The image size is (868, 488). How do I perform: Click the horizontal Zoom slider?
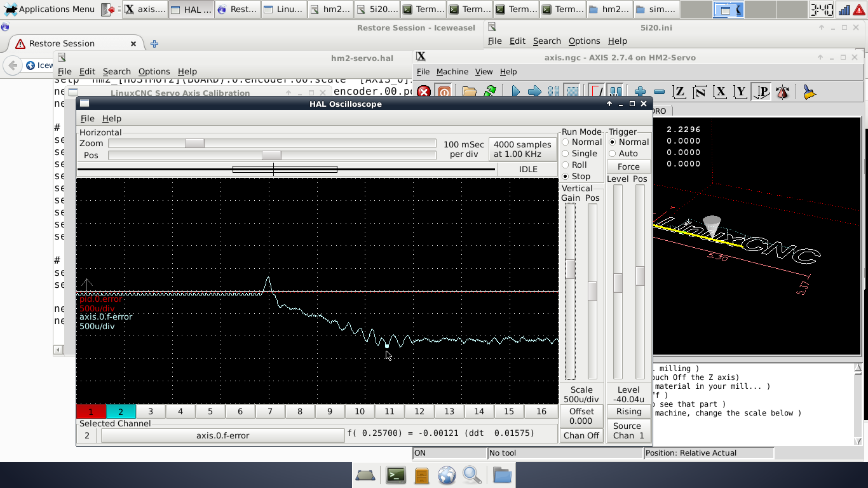pos(272,144)
